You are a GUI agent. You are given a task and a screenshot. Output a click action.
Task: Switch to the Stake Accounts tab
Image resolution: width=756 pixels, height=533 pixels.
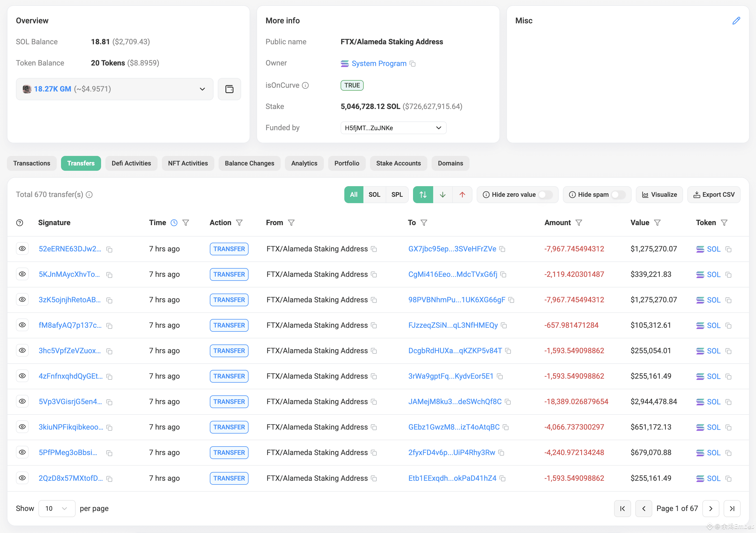pos(398,163)
